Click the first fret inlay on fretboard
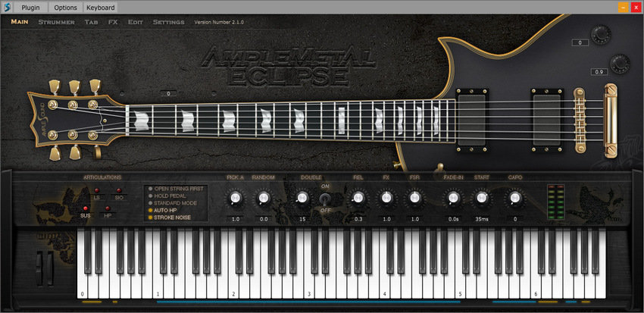Image resolution: width=644 pixels, height=313 pixels. (141, 121)
